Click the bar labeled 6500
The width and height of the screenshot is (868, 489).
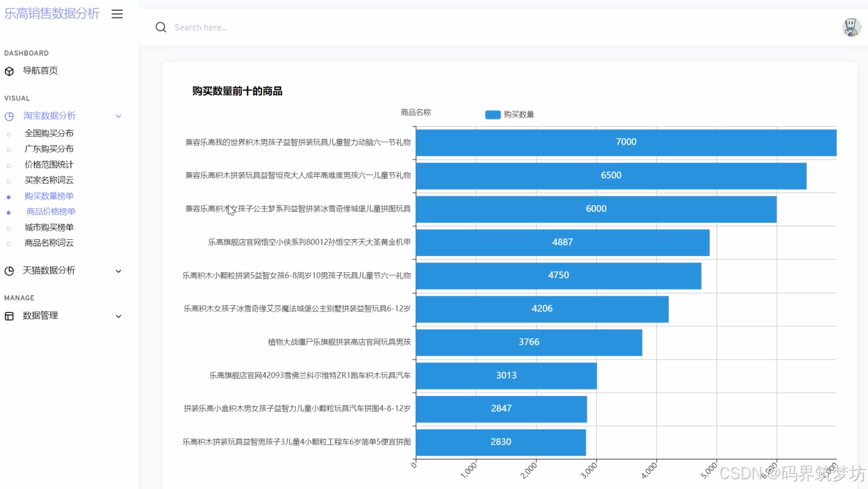pos(611,176)
